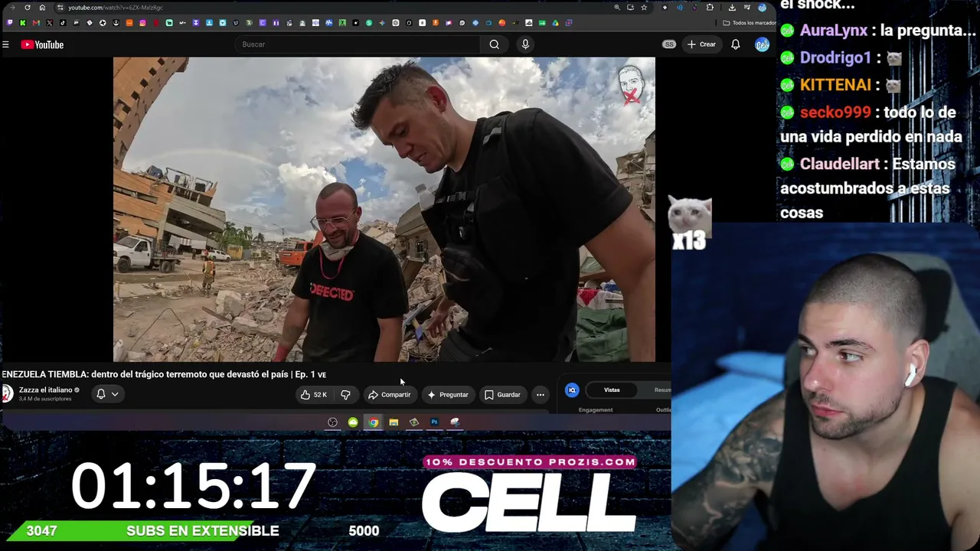This screenshot has width=980, height=551.
Task: Open the Engagement section
Action: click(596, 410)
